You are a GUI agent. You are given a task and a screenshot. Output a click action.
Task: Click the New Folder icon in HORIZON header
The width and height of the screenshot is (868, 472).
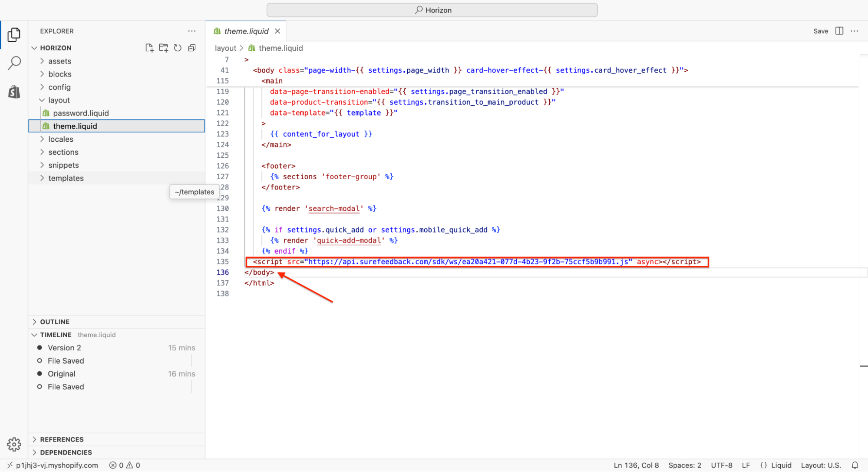164,48
